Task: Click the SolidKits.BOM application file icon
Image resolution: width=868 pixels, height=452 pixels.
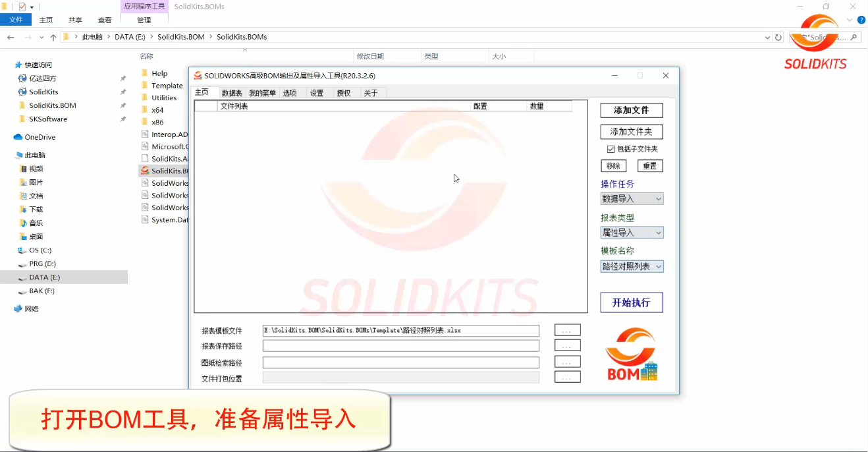Action: (146, 171)
